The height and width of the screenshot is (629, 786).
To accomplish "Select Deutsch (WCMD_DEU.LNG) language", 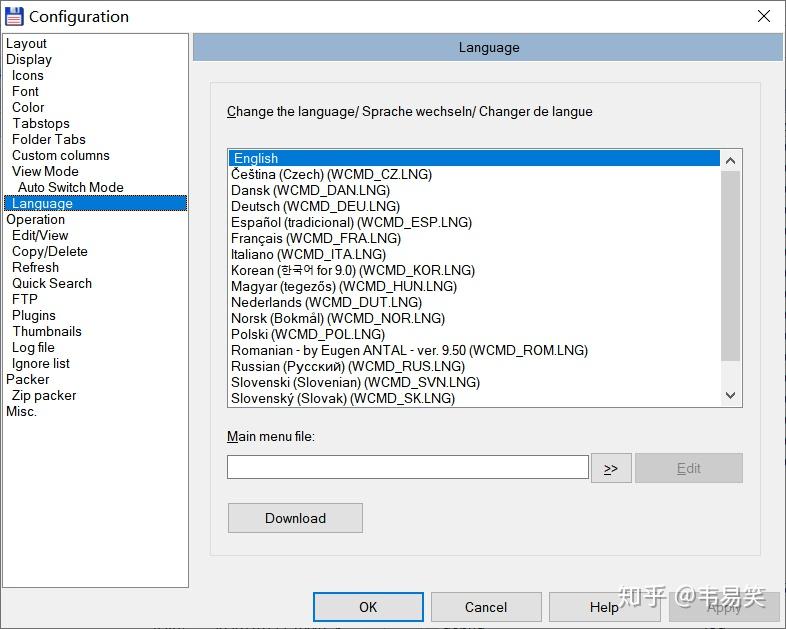I will coord(315,206).
